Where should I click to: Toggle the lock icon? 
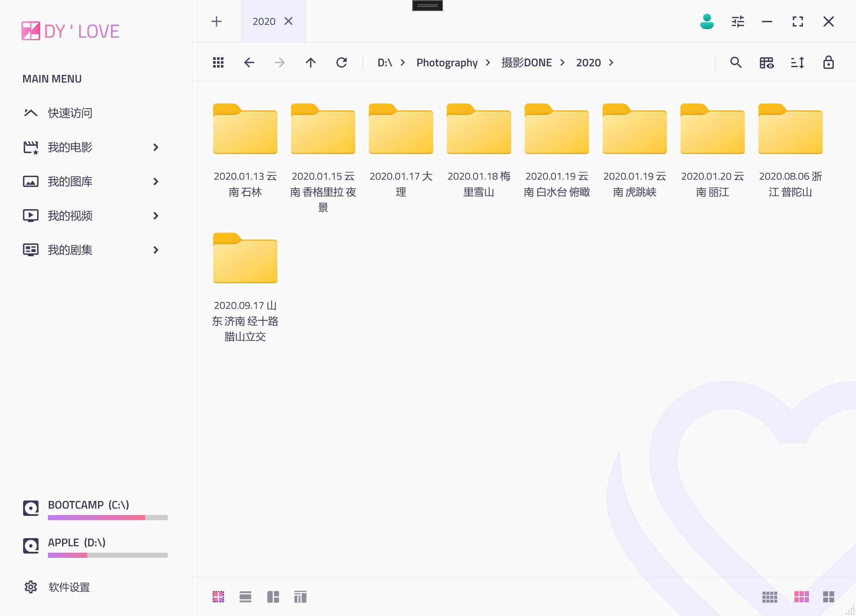pos(829,62)
